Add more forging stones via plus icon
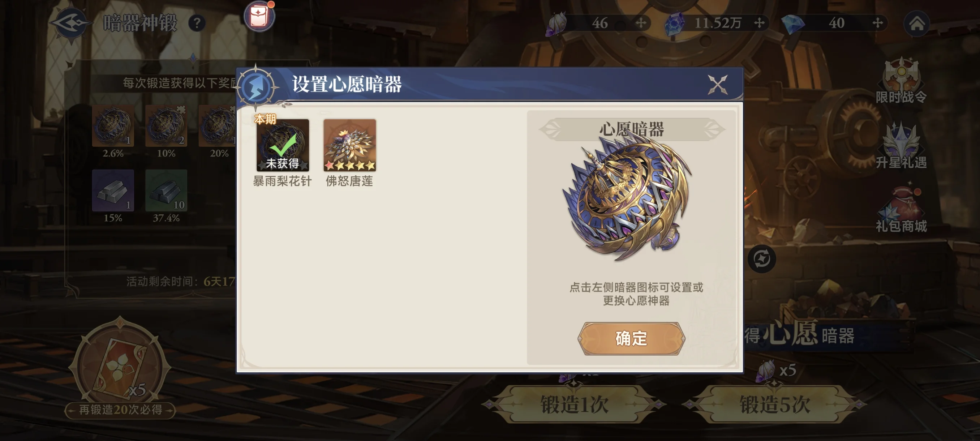This screenshot has height=441, width=980. 641,23
